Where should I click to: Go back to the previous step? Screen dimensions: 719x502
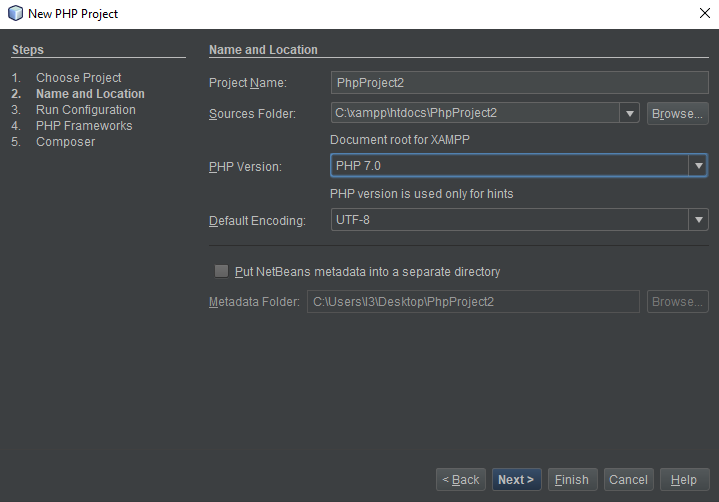click(460, 480)
